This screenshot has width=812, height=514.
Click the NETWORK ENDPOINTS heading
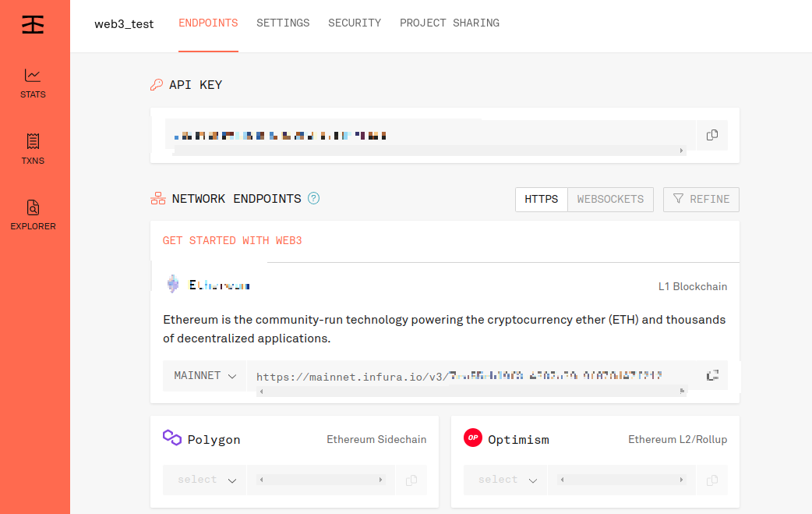236,199
